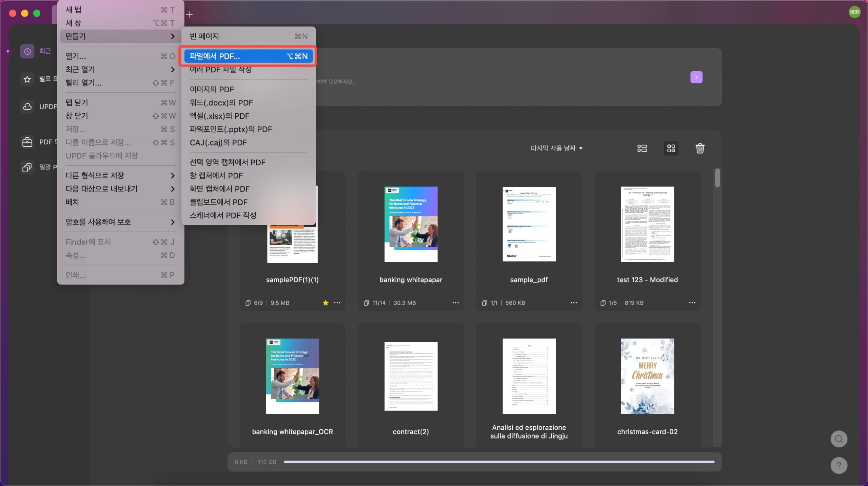868x486 pixels.
Task: Open the magnifier search button
Action: 839,439
